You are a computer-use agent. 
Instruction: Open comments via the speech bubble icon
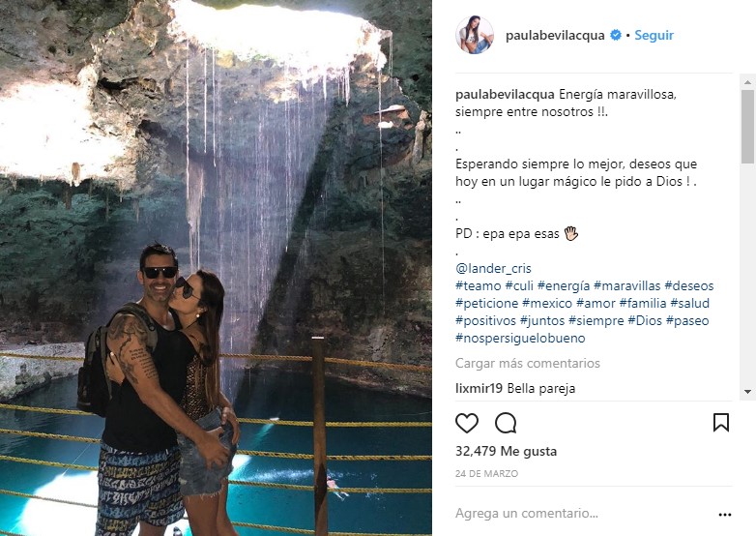[506, 423]
